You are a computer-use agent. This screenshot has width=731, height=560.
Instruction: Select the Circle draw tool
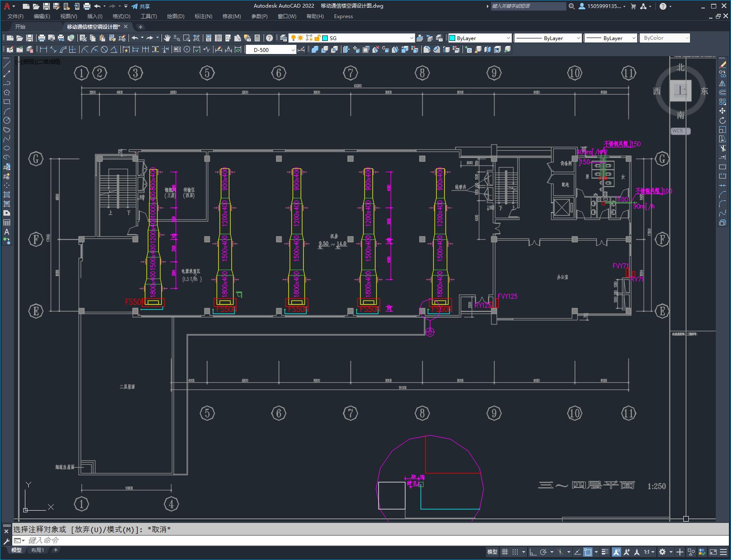pyautogui.click(x=7, y=120)
